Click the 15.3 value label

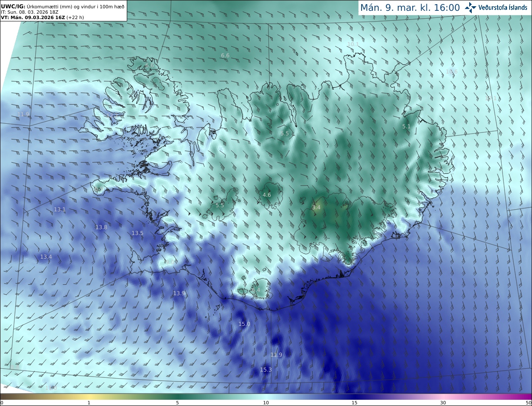(266, 370)
